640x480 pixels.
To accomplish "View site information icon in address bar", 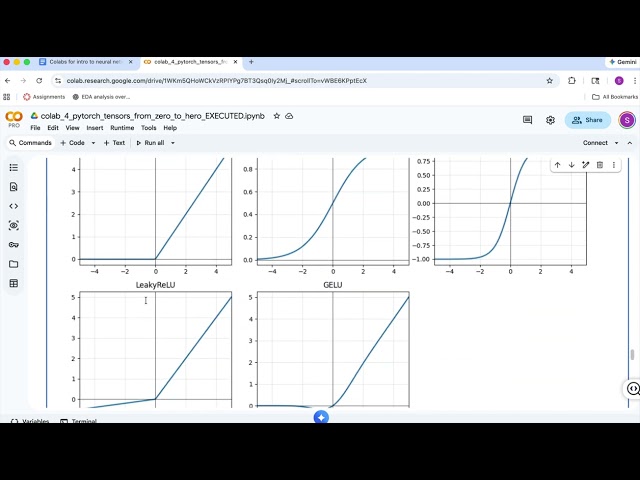I will pos(58,81).
